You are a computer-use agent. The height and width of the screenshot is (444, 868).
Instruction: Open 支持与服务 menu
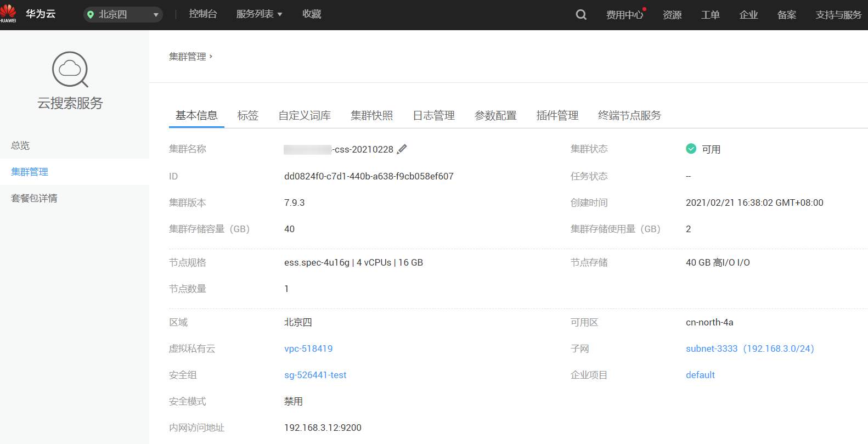(838, 15)
